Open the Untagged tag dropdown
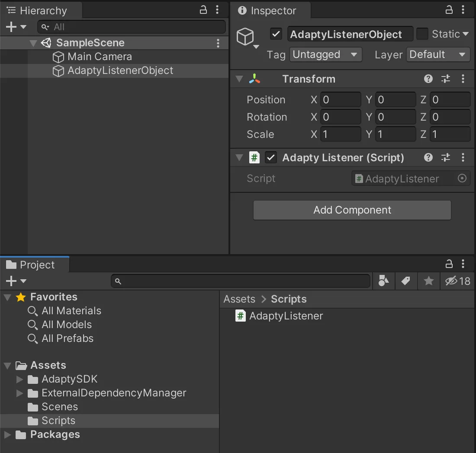 click(x=325, y=54)
